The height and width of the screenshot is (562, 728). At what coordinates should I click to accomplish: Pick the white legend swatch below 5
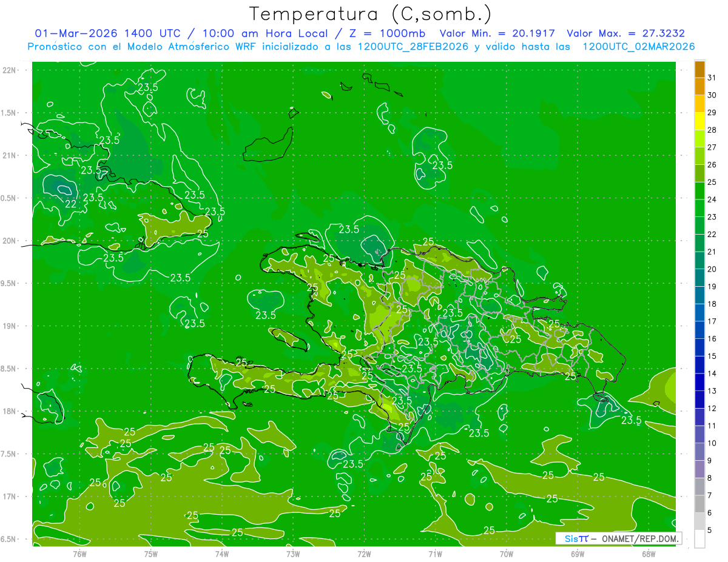coord(699,539)
